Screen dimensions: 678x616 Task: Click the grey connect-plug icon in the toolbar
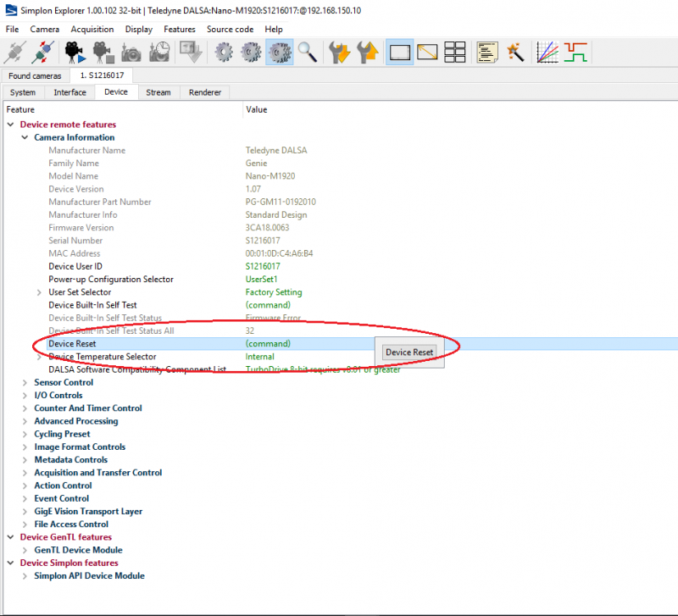(15, 53)
